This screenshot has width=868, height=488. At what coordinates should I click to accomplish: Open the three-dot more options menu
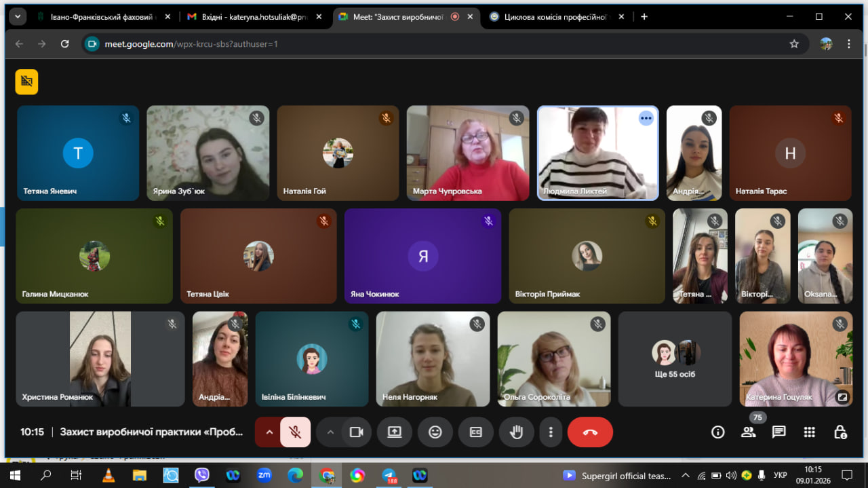click(551, 432)
